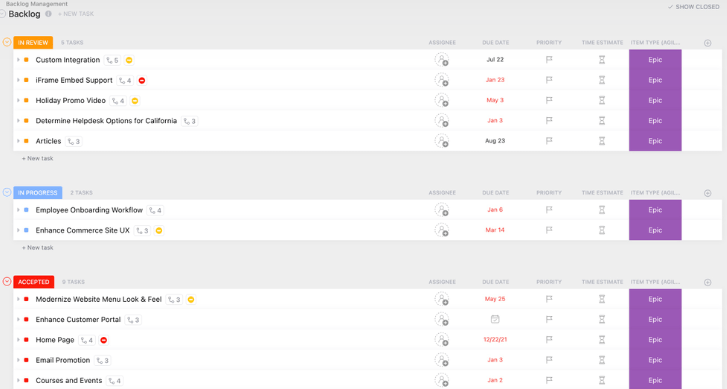Open subtasks badge of Custom Integration
727x389 pixels.
click(112, 60)
